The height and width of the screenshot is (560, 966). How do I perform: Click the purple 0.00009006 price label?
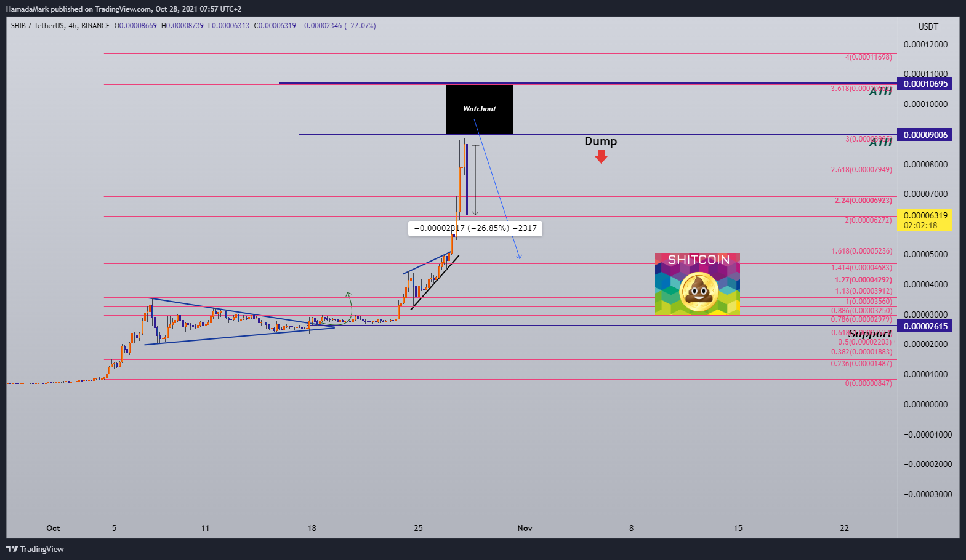pyautogui.click(x=925, y=135)
